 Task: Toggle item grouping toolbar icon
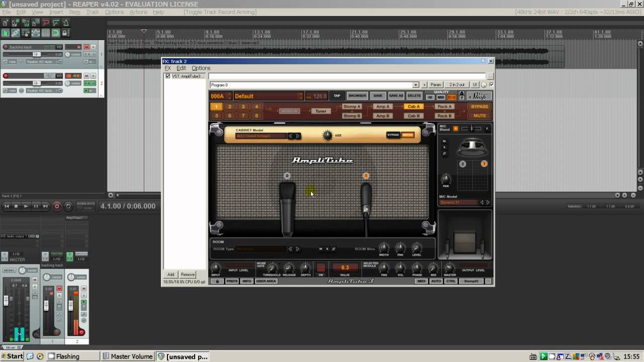(x=16, y=33)
